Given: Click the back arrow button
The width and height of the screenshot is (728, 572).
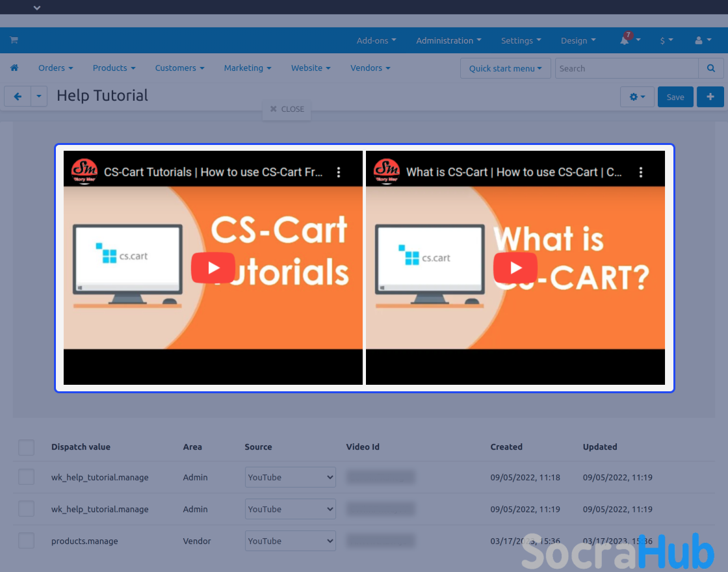Looking at the screenshot, I should click(x=18, y=97).
